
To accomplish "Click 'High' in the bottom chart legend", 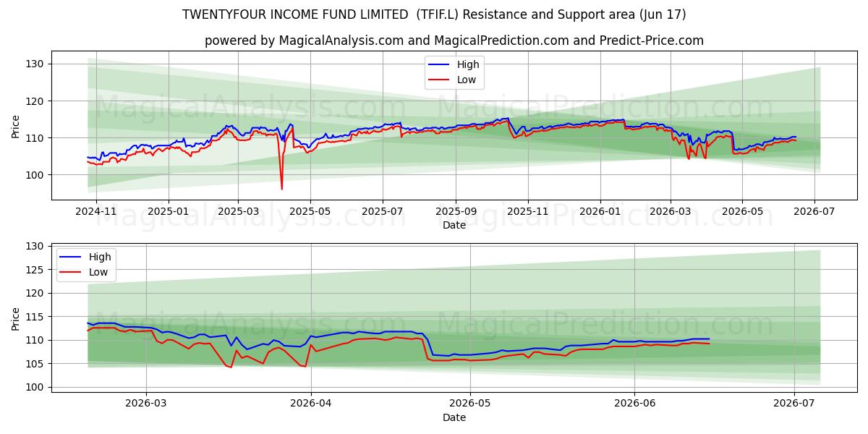I will point(100,257).
